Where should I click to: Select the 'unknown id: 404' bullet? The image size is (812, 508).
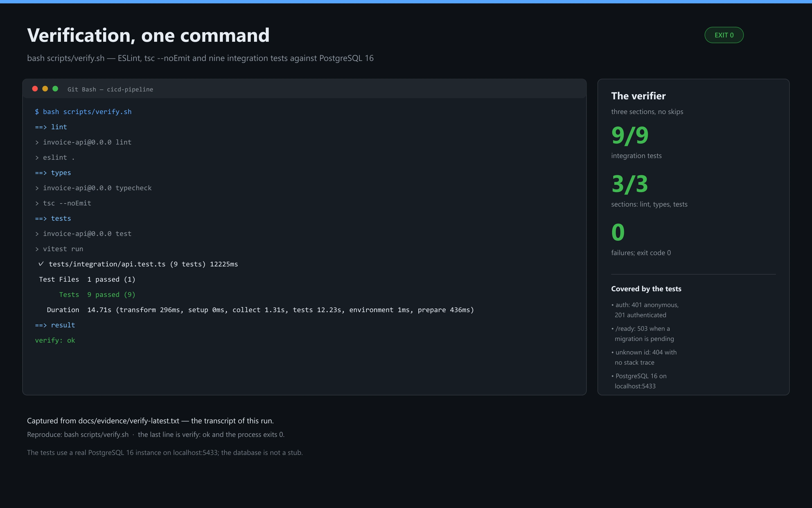tap(644, 358)
